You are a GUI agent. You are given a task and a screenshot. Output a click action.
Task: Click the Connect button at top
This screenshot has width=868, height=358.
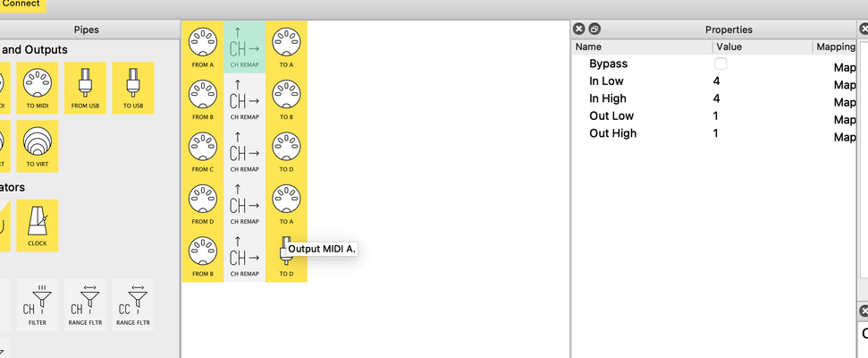point(21,4)
